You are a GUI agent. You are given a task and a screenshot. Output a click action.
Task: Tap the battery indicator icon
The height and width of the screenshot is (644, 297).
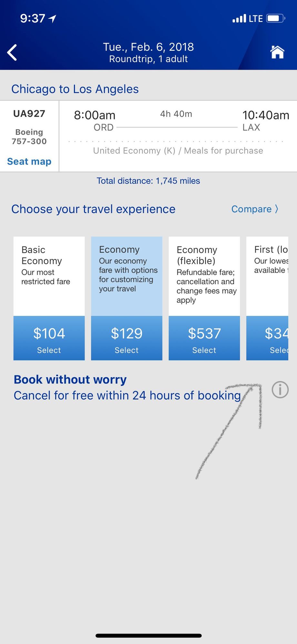coord(275,18)
